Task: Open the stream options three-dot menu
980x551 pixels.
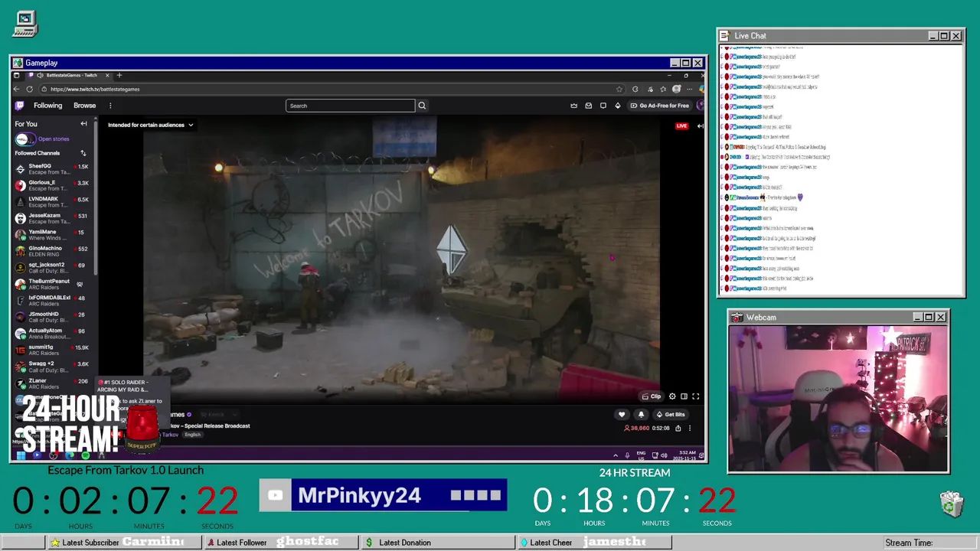Action: [x=689, y=429]
